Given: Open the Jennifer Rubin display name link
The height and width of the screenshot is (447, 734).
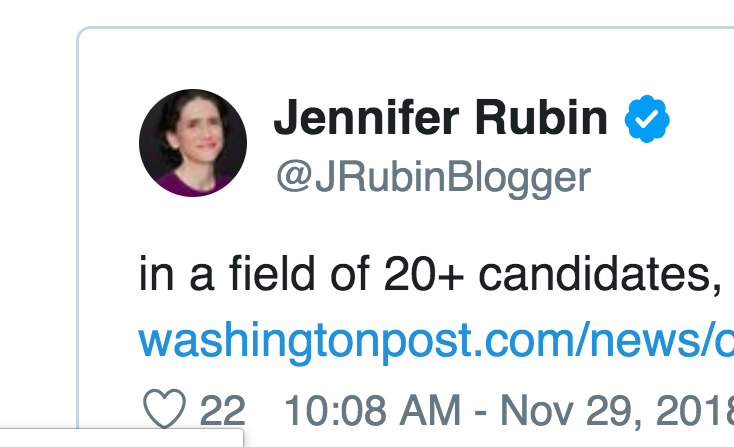Looking at the screenshot, I should pos(440,121).
